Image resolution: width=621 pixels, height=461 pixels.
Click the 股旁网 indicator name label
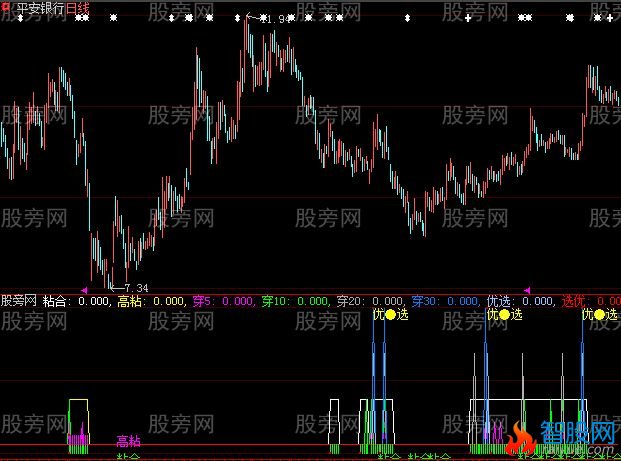pos(19,301)
